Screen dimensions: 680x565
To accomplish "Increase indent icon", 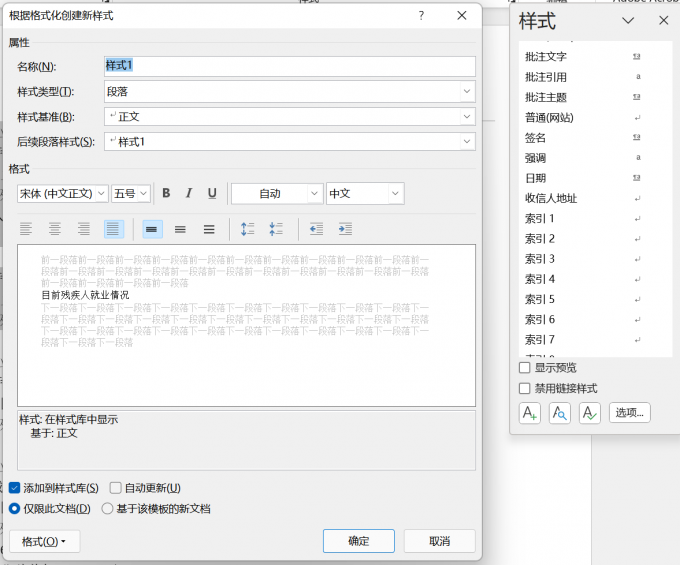I will click(x=345, y=229).
